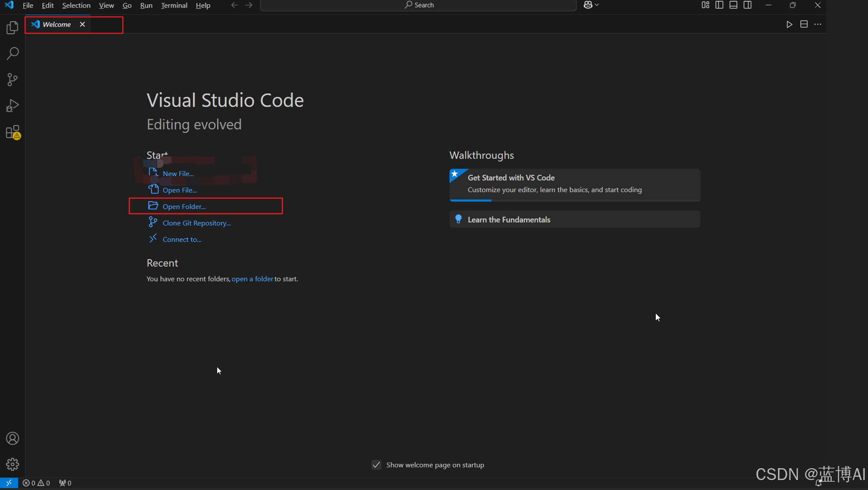Click the remote window indicator in status bar
Screen dimensions: 868x490
pyautogui.click(x=9, y=483)
